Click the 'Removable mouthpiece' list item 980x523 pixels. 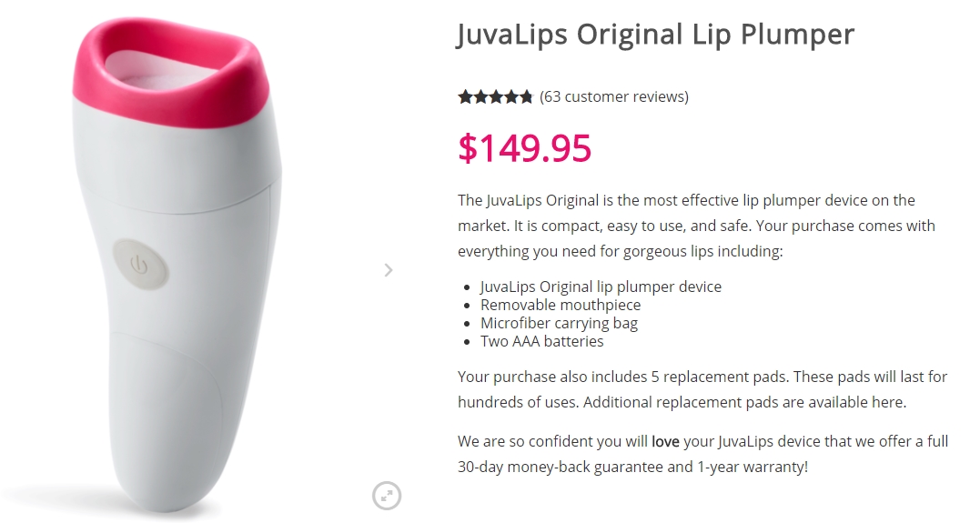(x=561, y=305)
